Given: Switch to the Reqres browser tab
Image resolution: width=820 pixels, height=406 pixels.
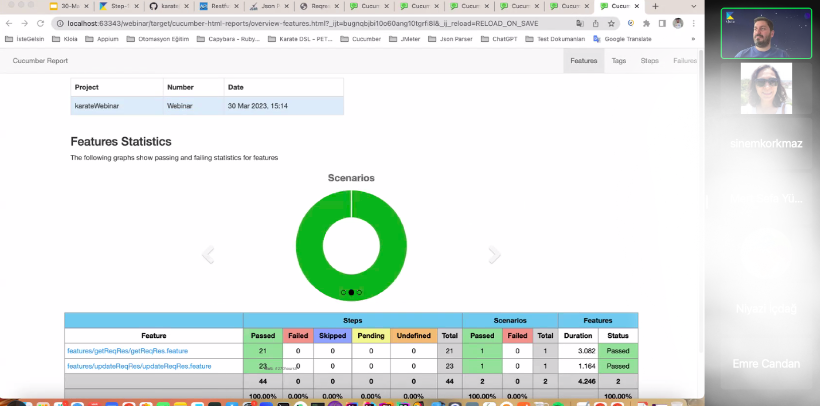Looking at the screenshot, I should pos(320,6).
